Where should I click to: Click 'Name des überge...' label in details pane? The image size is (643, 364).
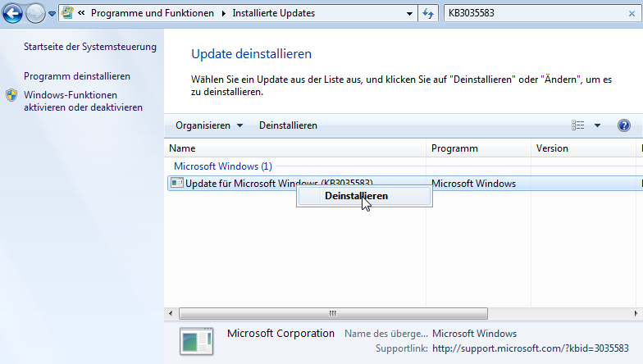pyautogui.click(x=385, y=334)
